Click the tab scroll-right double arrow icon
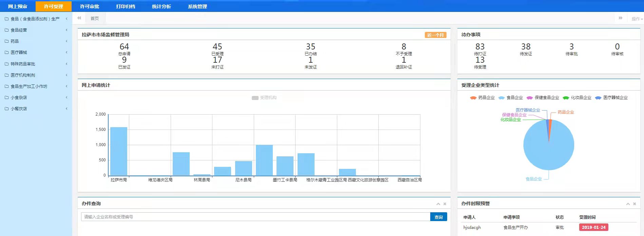The width and height of the screenshot is (644, 236). [620, 18]
